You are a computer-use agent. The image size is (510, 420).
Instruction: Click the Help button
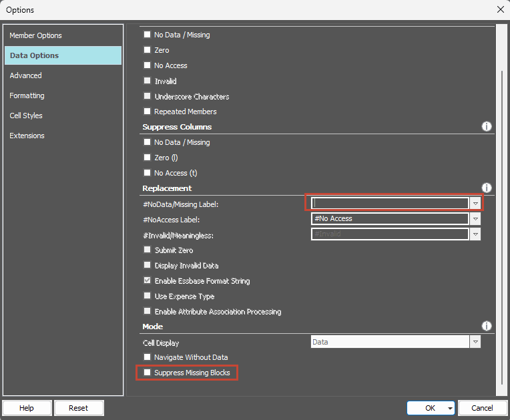click(27, 408)
